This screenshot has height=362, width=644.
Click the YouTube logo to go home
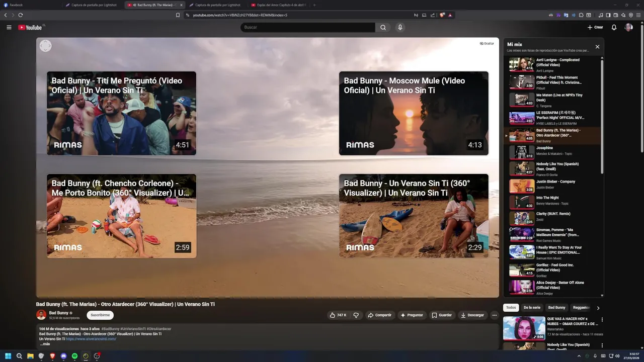(x=30, y=27)
